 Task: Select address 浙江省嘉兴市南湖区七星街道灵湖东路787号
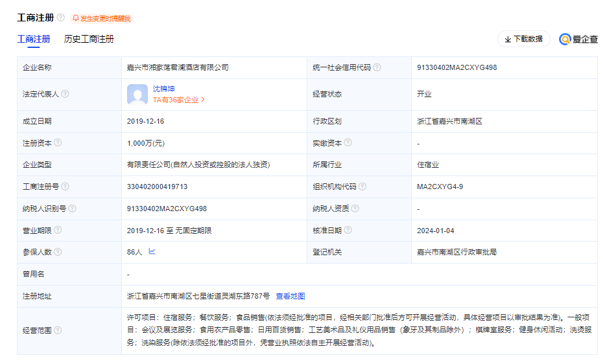tap(198, 296)
